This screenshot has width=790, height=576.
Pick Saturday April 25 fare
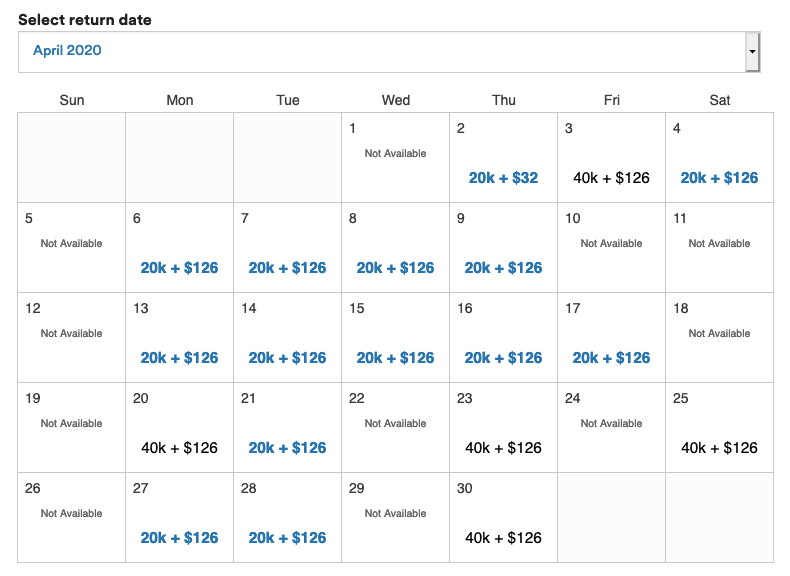coord(719,448)
